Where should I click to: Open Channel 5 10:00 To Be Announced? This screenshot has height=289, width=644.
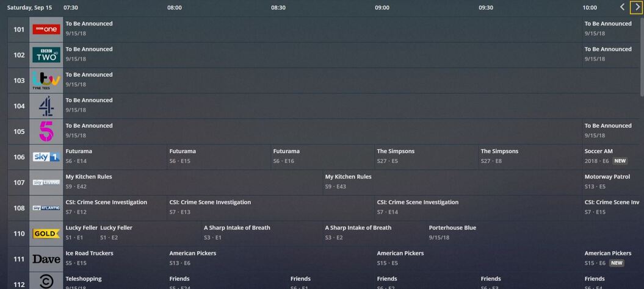pyautogui.click(x=611, y=131)
